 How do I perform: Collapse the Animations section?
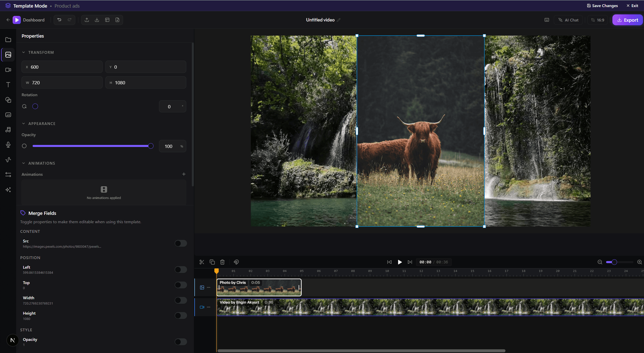(x=24, y=163)
